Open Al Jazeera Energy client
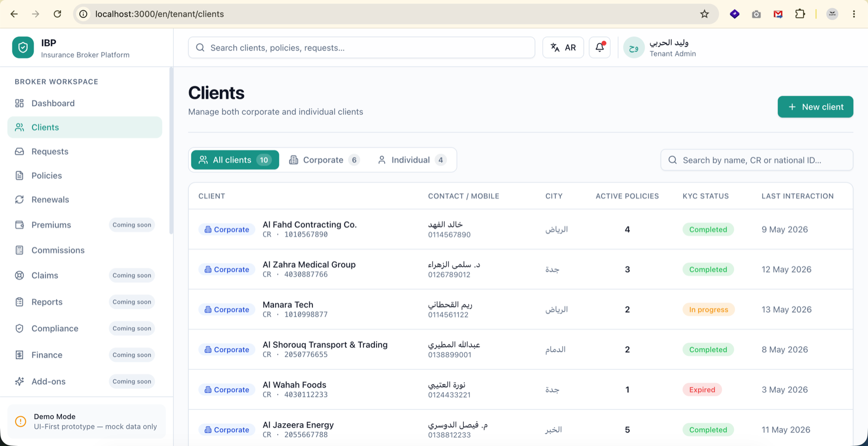The height and width of the screenshot is (446, 868). (298, 425)
